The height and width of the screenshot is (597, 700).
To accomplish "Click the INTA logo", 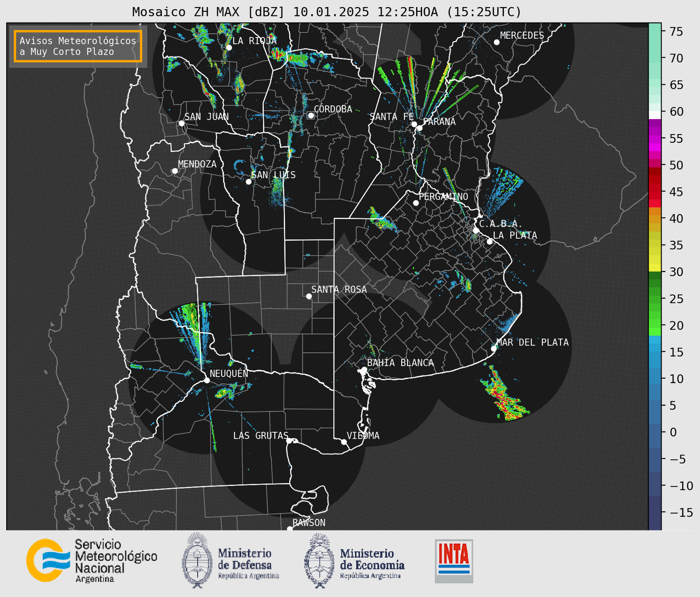I will tap(454, 561).
